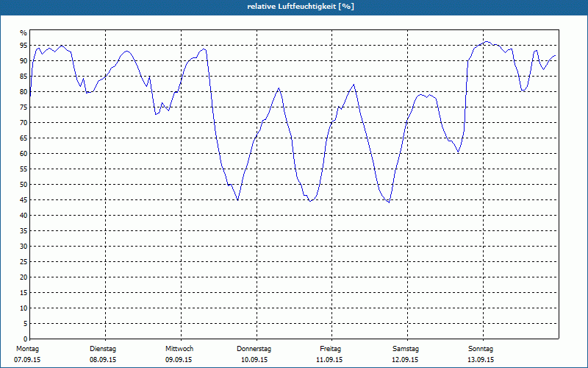Click the 0 y-axis value
Screen dimensions: 588x368
[x=26, y=339]
